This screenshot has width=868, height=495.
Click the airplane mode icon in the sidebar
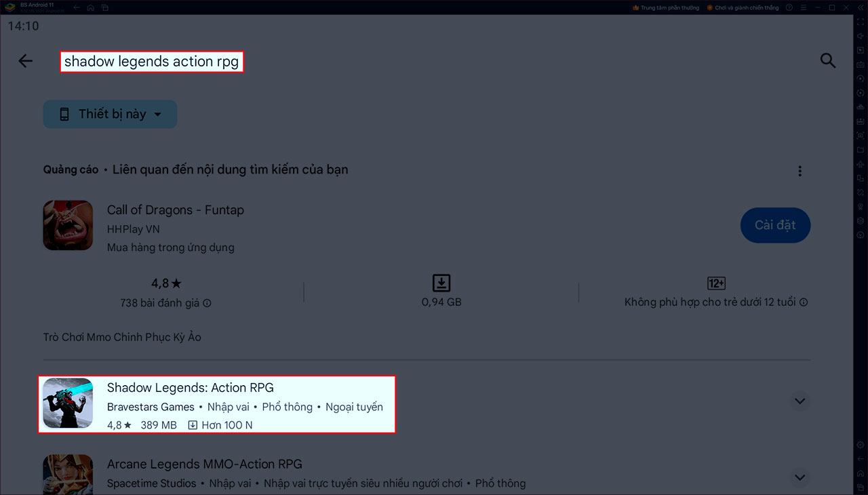pyautogui.click(x=861, y=165)
